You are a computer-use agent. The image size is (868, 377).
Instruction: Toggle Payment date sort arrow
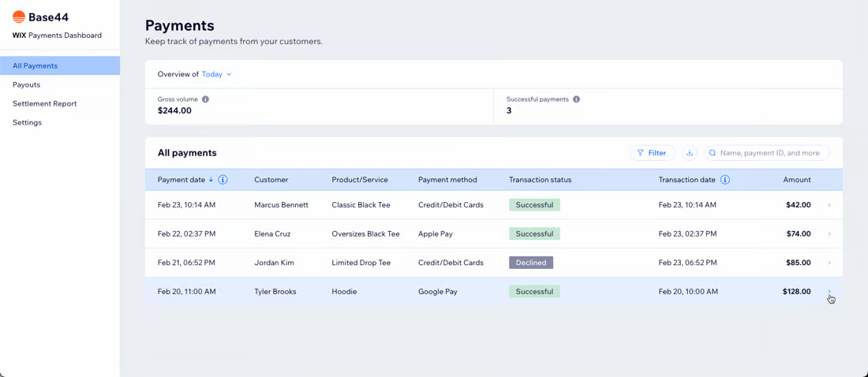point(211,180)
